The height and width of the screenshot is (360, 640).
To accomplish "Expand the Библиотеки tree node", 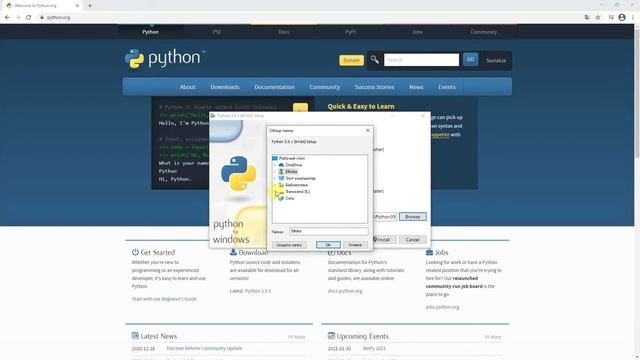I will pos(275,185).
